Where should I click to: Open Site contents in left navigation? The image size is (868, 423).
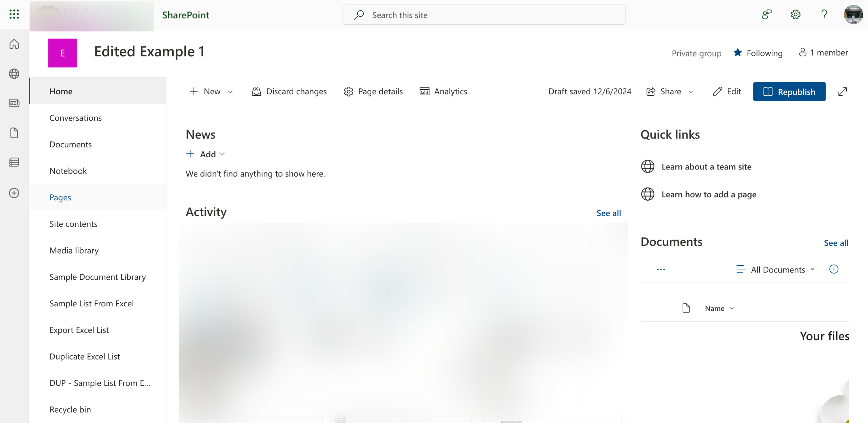[73, 224]
